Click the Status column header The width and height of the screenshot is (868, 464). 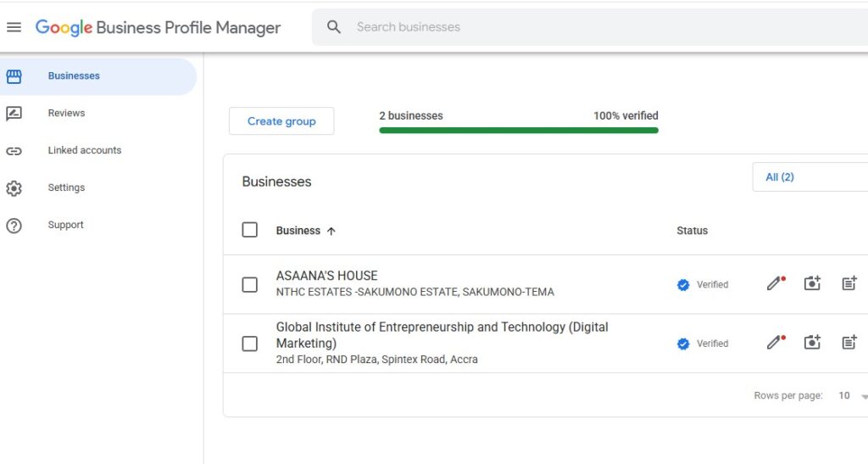coord(692,231)
